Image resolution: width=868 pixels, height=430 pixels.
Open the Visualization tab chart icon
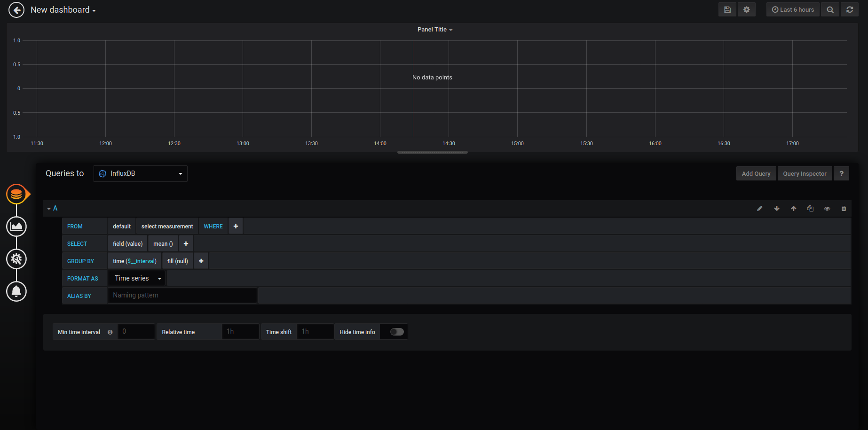coord(16,227)
